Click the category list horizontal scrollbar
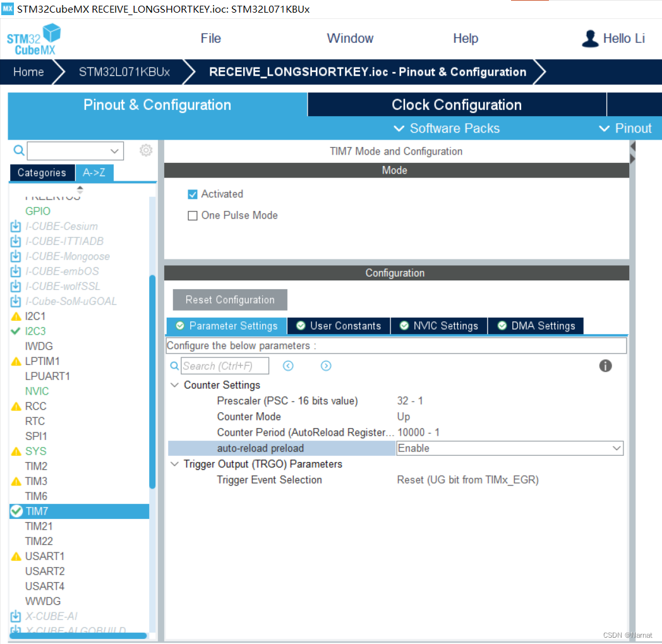The image size is (662, 644). [78, 636]
